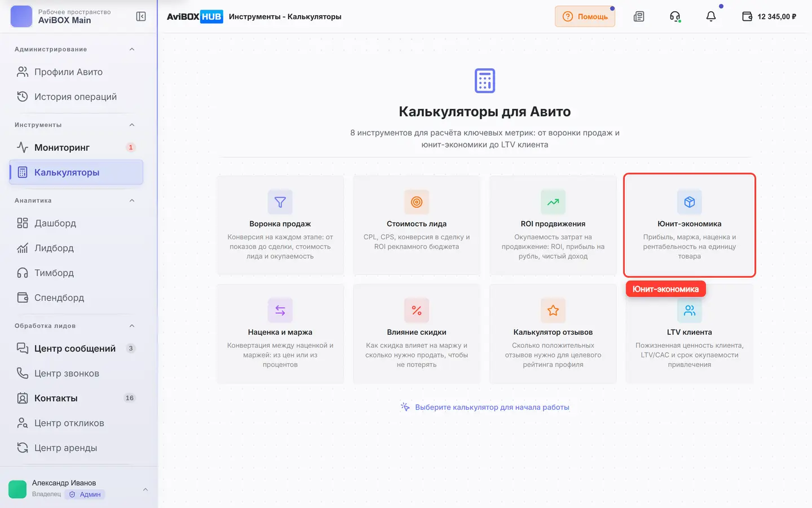Collapse the Администрирование section
Image resolution: width=812 pixels, height=508 pixels.
[x=132, y=49]
